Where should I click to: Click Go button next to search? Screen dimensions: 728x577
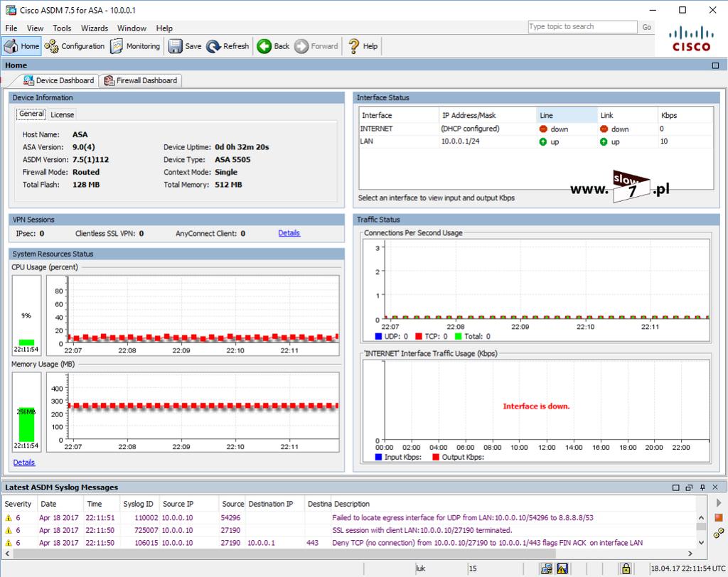647,27
